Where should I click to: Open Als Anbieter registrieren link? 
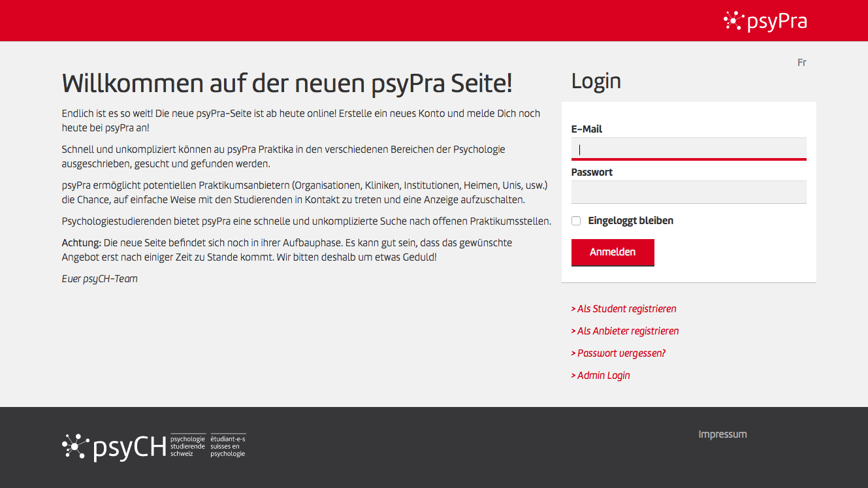pyautogui.click(x=625, y=331)
